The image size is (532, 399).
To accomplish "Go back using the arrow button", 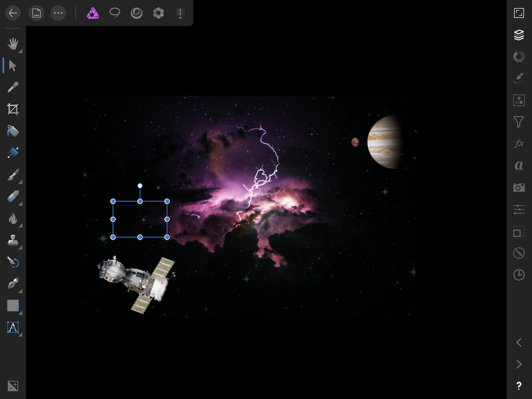I will 13,13.
